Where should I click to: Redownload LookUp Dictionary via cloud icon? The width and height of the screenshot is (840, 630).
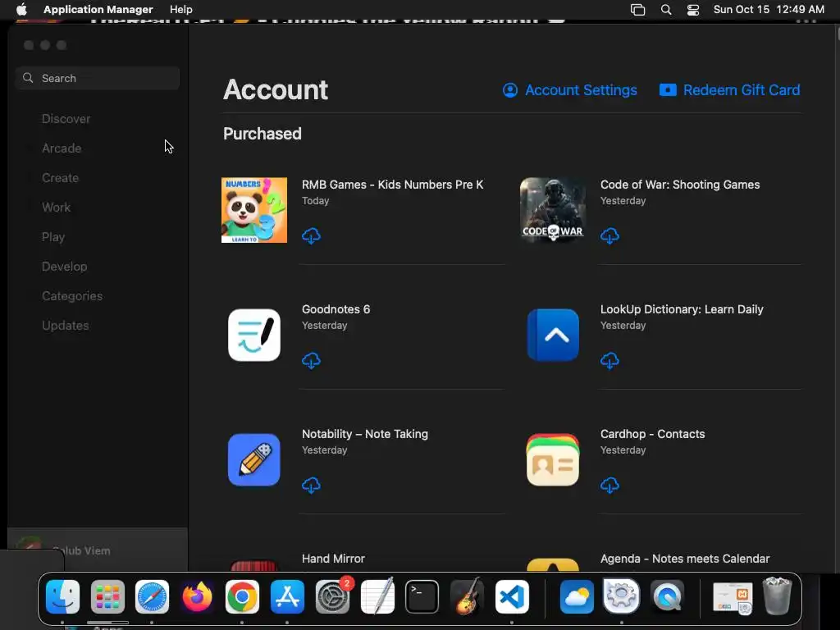[609, 361]
